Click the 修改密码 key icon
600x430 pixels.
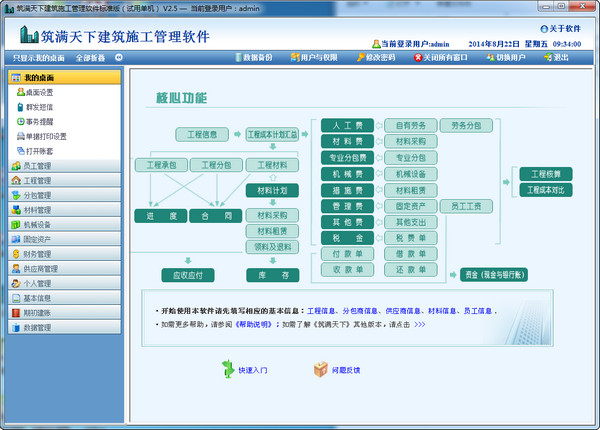tap(361, 57)
